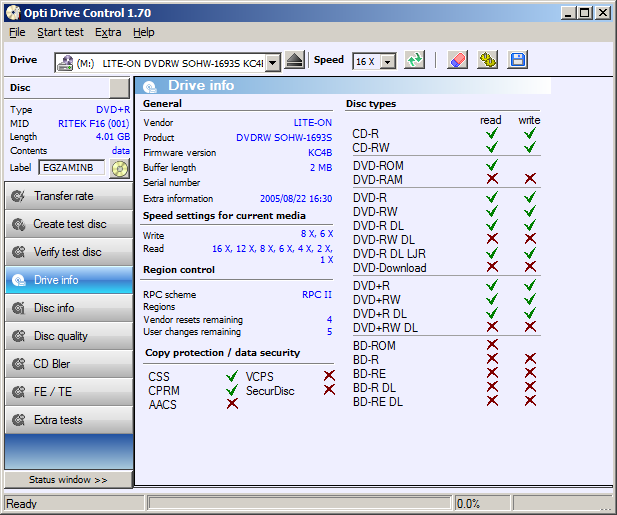The image size is (617, 515).
Task: Click the Status window >> button
Action: pos(68,480)
